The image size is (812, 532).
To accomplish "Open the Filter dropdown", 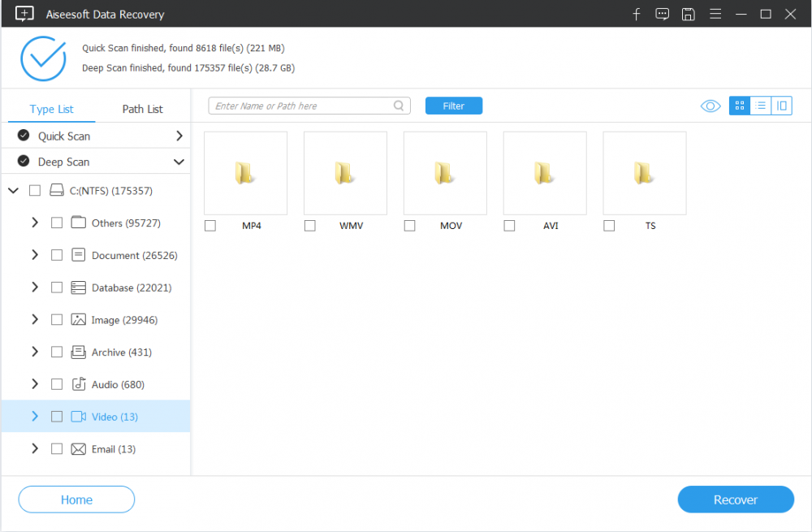I will pos(453,106).
